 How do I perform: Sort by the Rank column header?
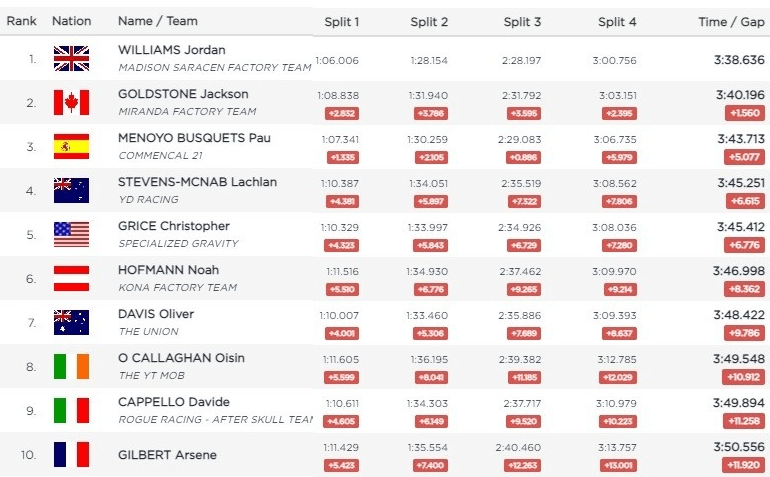20,21
